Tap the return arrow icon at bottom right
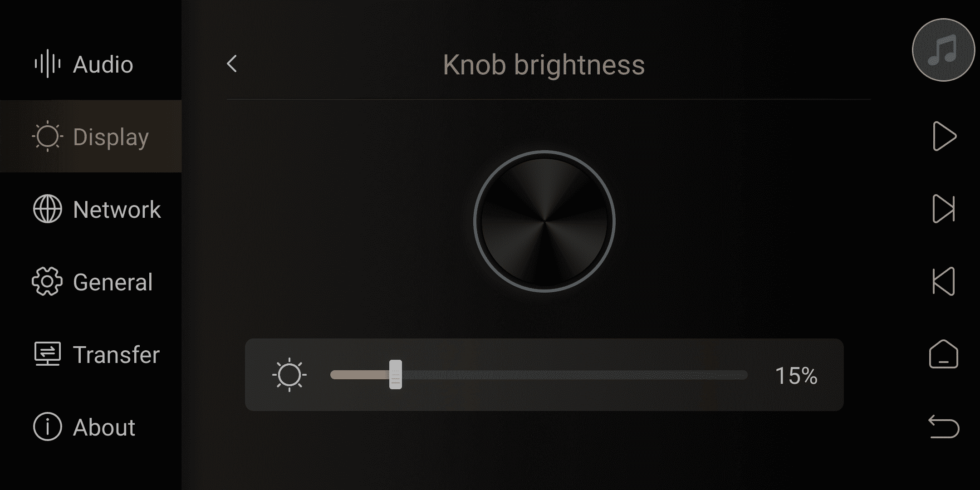This screenshot has height=490, width=980. [x=944, y=426]
